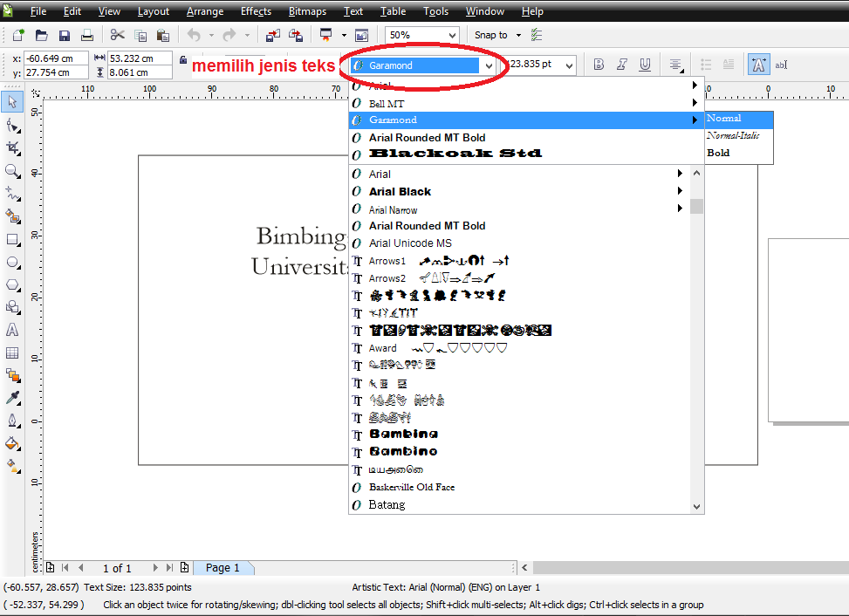This screenshot has height=616, width=849.
Task: Click the Page 1 tab
Action: coord(223,568)
